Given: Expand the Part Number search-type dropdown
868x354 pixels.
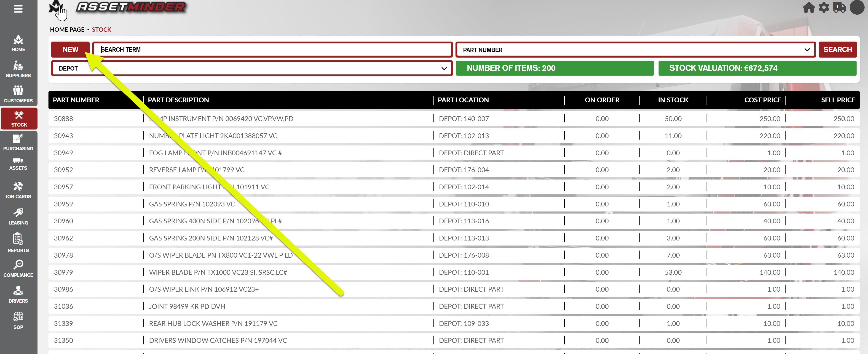Looking at the screenshot, I should point(635,50).
